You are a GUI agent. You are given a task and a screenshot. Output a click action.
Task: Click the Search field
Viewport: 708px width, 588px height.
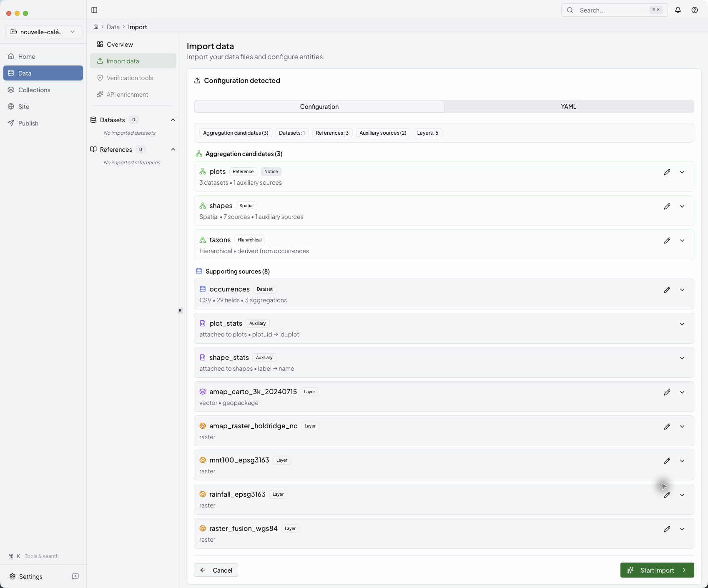tap(614, 10)
